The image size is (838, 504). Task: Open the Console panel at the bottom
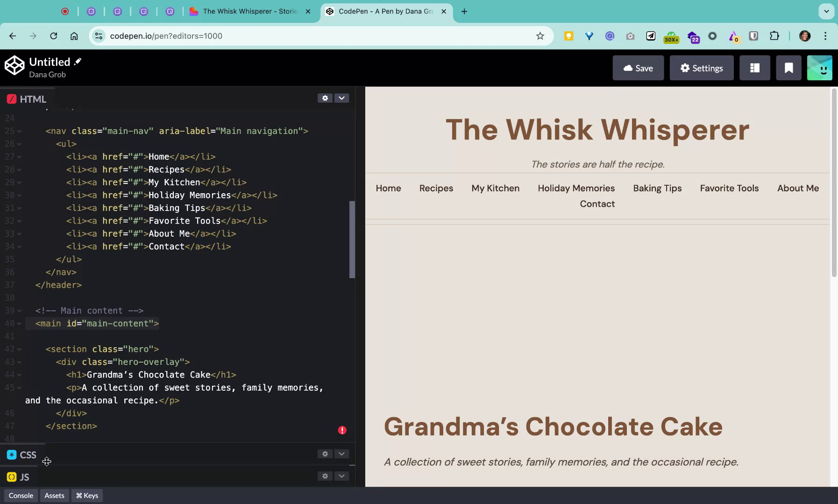[x=21, y=495]
